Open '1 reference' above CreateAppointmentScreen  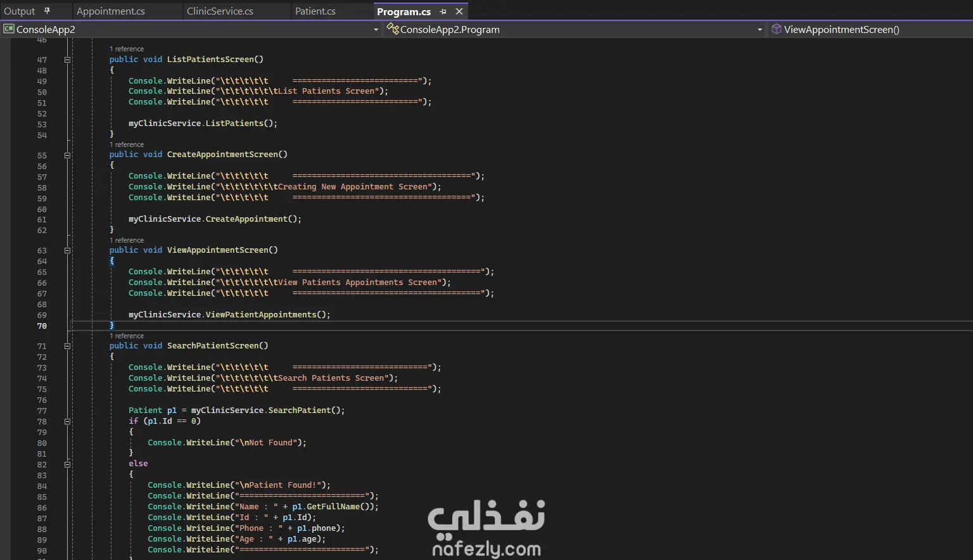point(127,144)
